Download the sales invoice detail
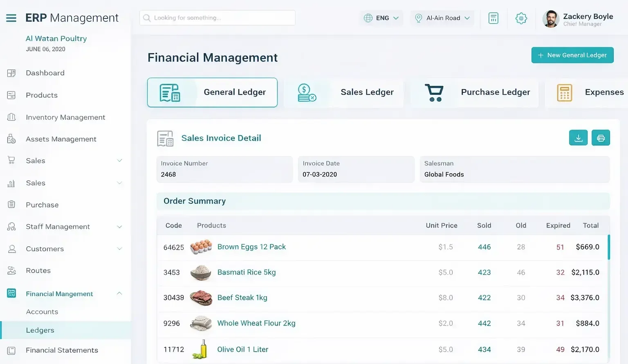 tap(578, 138)
